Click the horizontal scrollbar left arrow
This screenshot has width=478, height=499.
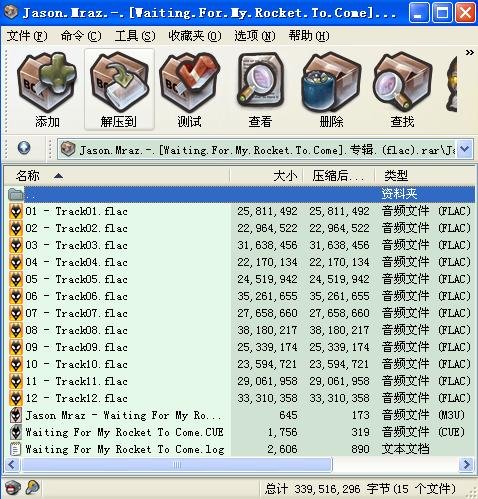point(12,464)
